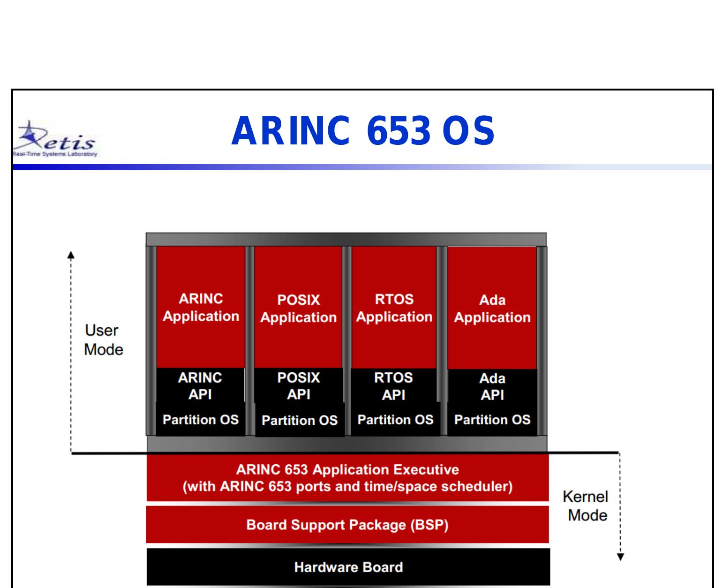The width and height of the screenshot is (715, 588).
Task: Toggle the RTOS API black box
Action: click(x=394, y=384)
